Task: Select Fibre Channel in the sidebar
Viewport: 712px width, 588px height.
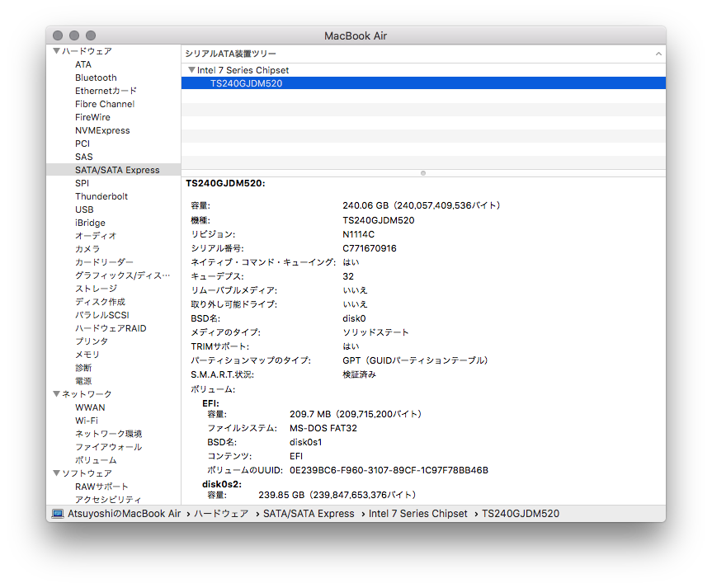Action: click(105, 104)
